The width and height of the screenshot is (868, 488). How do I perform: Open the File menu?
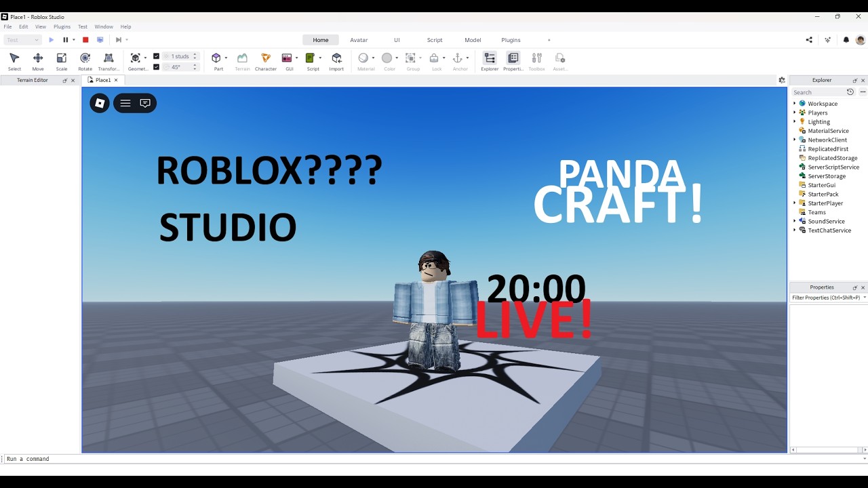(x=8, y=26)
